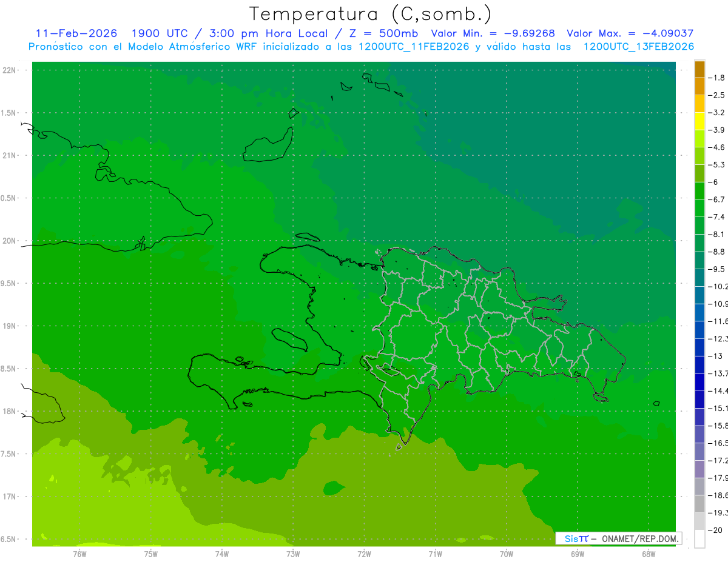
Task: Click the dark orange swatch above -1.8
Action: pos(699,69)
